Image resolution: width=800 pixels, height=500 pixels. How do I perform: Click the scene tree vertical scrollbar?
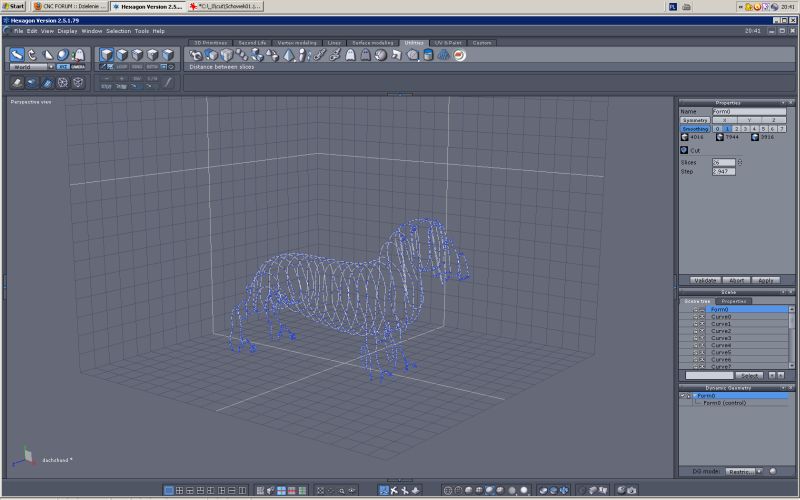(791, 337)
